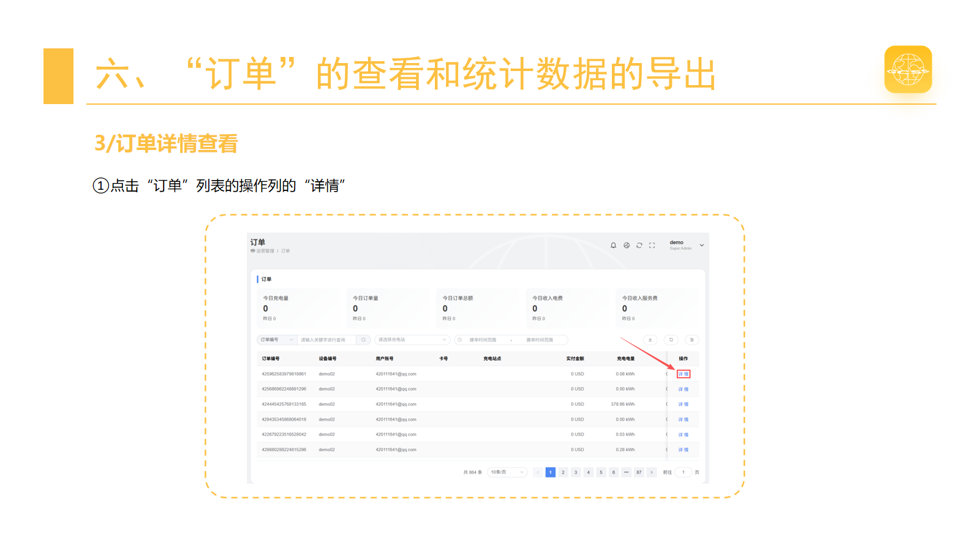Viewport: 980px width, 551px height.
Task: Select page 2 in pagination
Action: click(x=563, y=472)
